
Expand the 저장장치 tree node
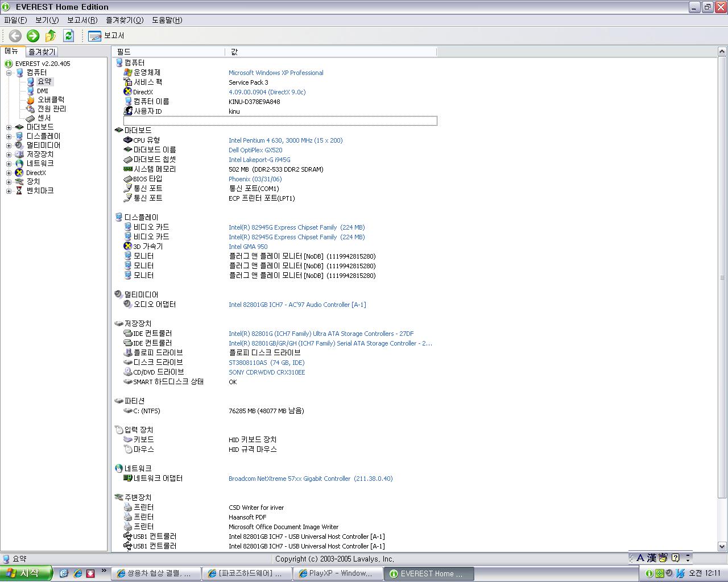pos(9,155)
